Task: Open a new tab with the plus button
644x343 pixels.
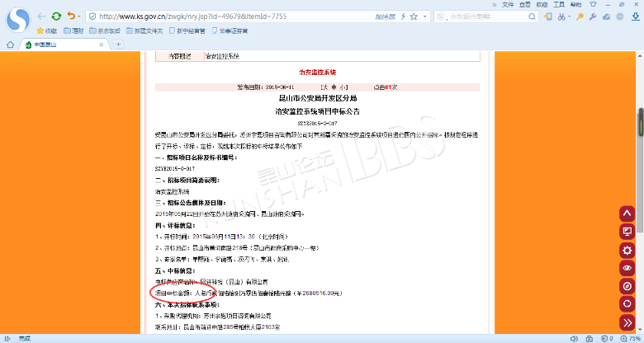Action: (118, 44)
